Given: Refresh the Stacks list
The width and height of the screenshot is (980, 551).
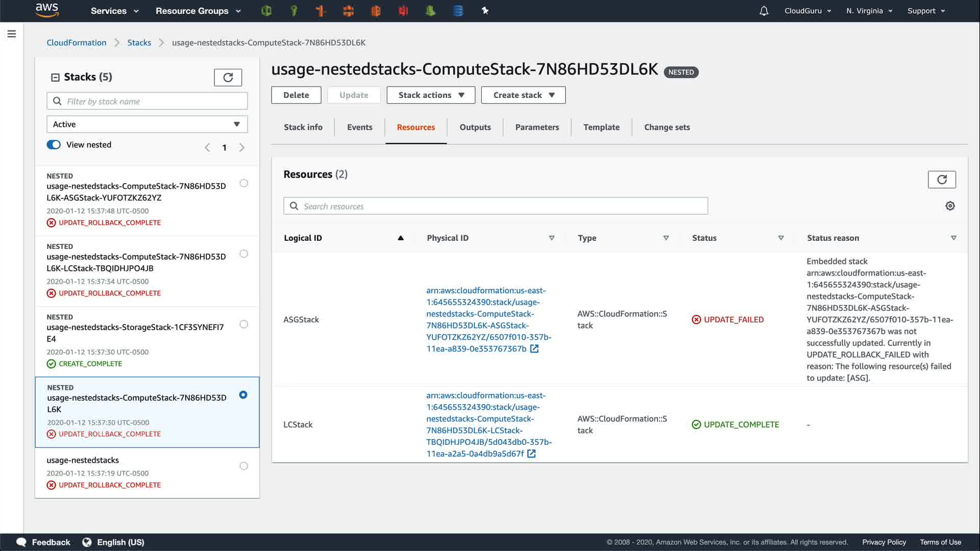Looking at the screenshot, I should [x=228, y=77].
